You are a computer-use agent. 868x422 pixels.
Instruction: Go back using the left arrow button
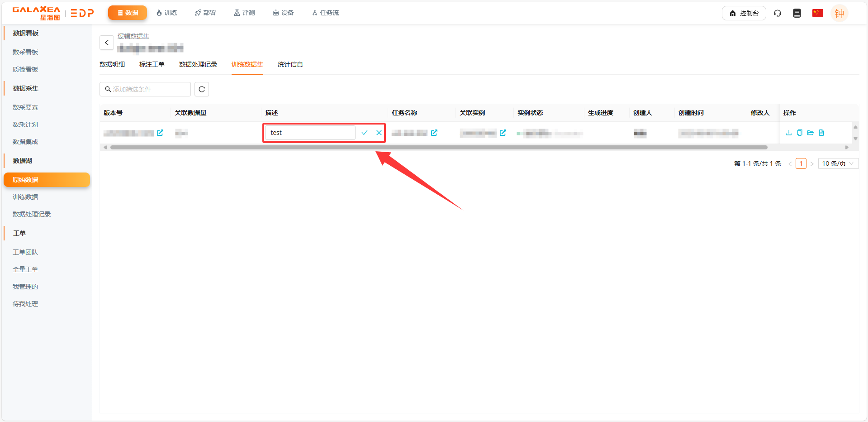coord(107,43)
